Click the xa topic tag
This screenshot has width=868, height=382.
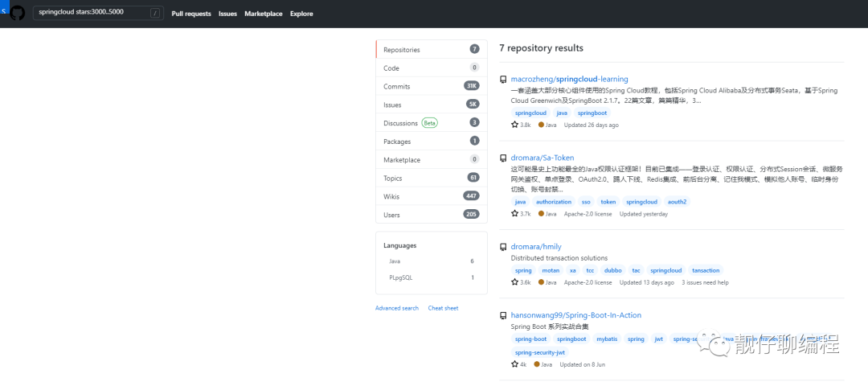pyautogui.click(x=573, y=270)
